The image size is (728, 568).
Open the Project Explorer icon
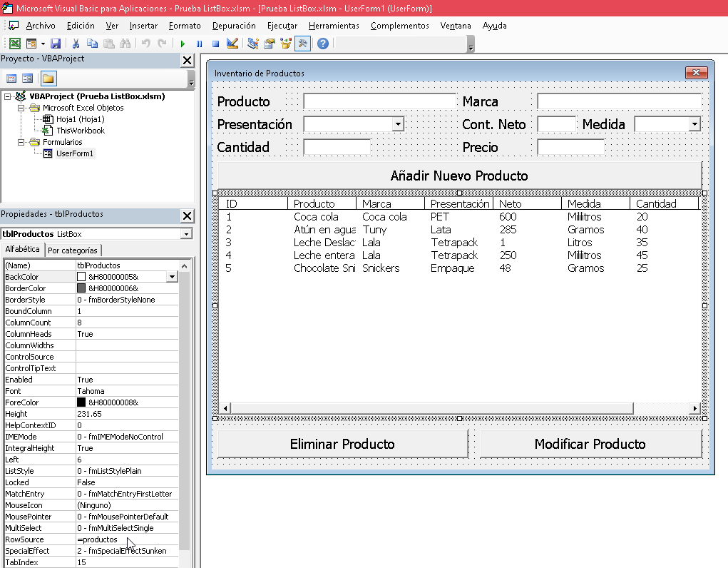coord(253,44)
